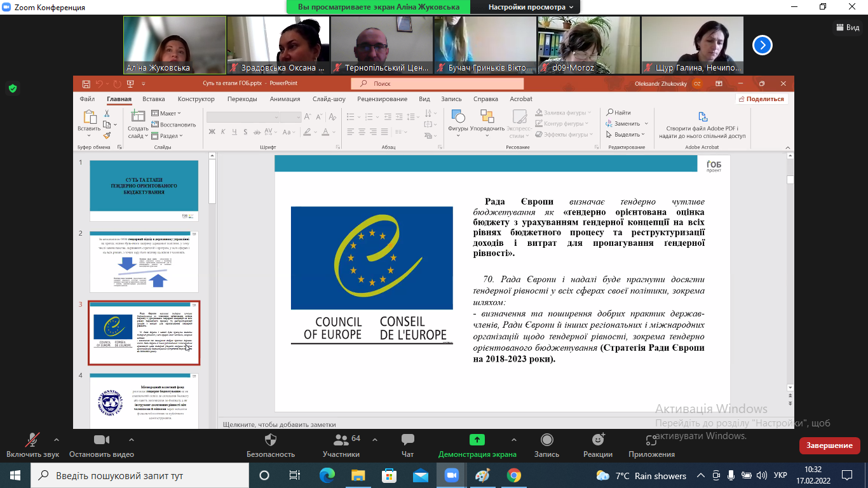Open the Выделить dropdown
Image resolution: width=868 pixels, height=488 pixels.
click(x=627, y=134)
